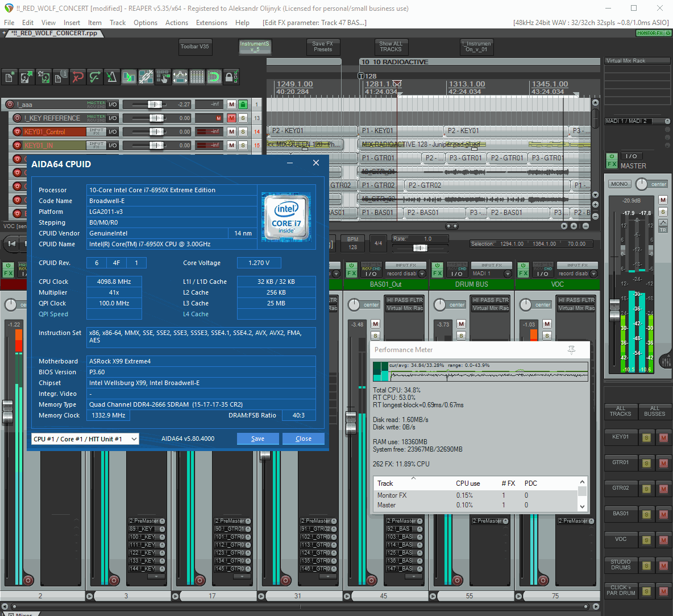Click the ALL BUSSES button
673x616 pixels.
click(x=655, y=411)
